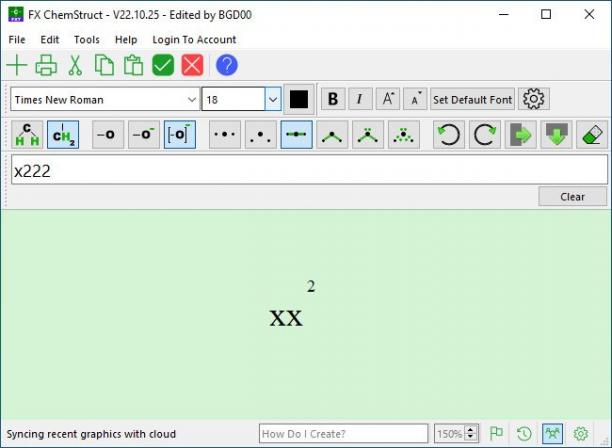Image resolution: width=612 pixels, height=448 pixels.
Task: Open the Help menu
Action: click(126, 39)
